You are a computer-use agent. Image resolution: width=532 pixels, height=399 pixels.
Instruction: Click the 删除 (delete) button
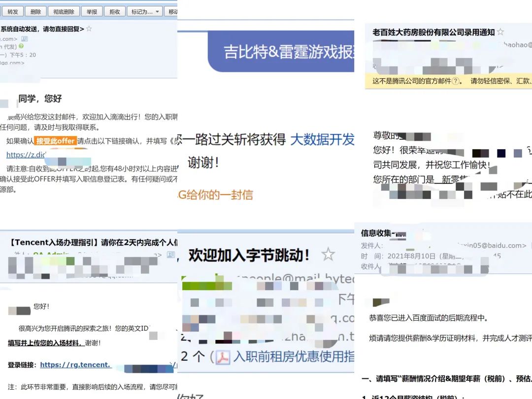(x=35, y=11)
